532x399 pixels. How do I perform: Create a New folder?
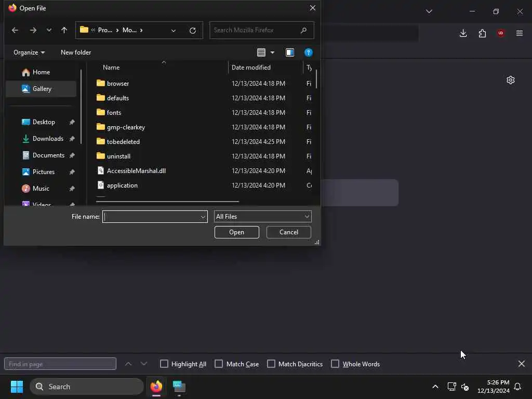(x=76, y=52)
